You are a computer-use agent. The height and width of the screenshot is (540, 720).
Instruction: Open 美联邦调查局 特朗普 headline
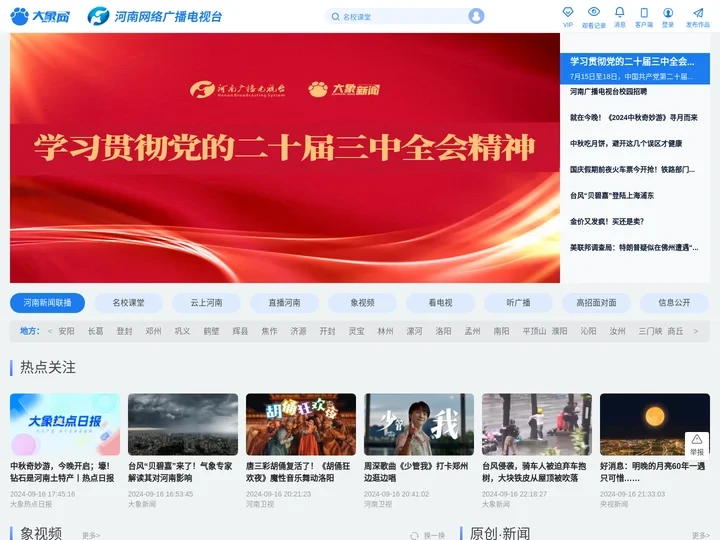coord(634,248)
